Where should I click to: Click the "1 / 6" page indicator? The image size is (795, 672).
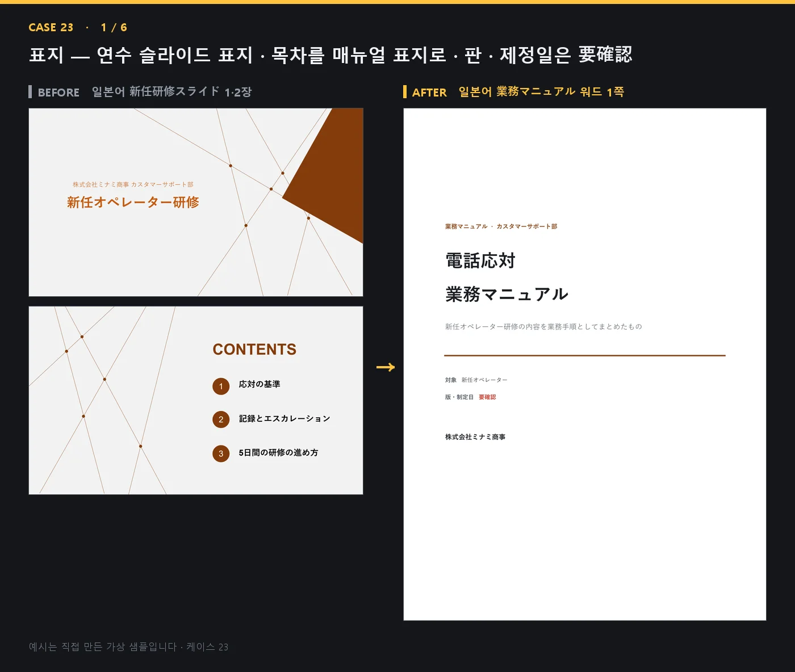[114, 27]
